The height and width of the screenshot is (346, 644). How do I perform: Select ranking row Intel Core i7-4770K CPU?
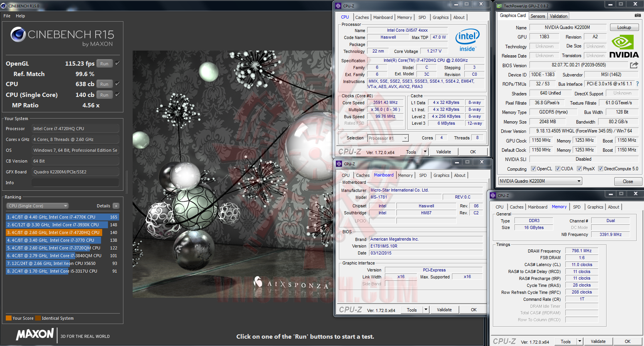[62, 217]
